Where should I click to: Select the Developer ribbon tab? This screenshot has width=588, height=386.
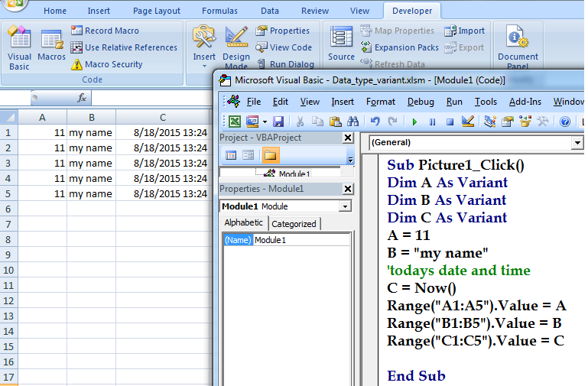pyautogui.click(x=412, y=11)
